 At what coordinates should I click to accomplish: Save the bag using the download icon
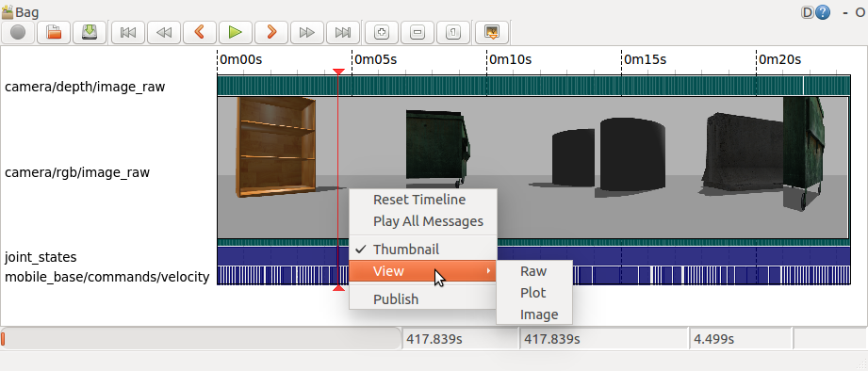point(90,32)
